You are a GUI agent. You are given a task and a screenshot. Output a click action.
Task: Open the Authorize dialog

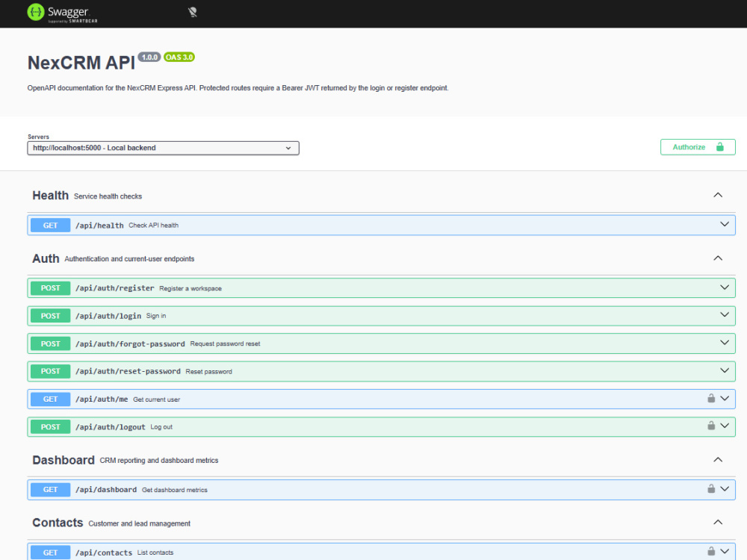[x=698, y=147]
